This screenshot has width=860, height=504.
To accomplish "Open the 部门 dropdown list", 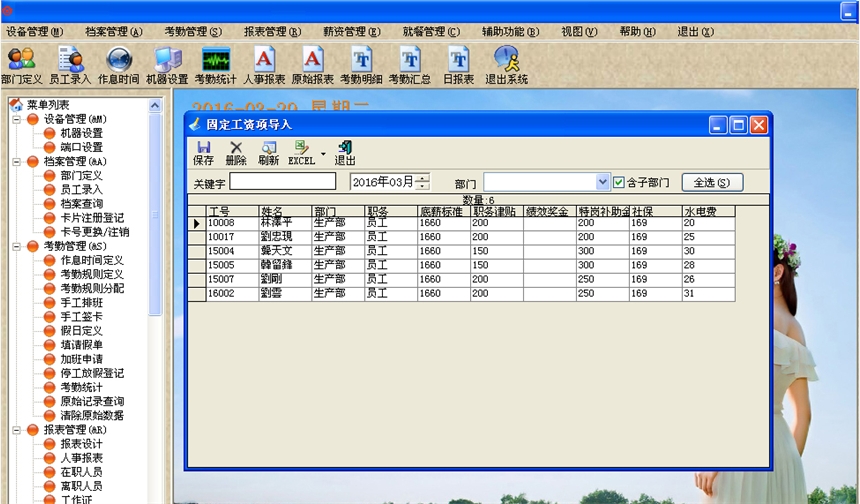I will point(602,183).
